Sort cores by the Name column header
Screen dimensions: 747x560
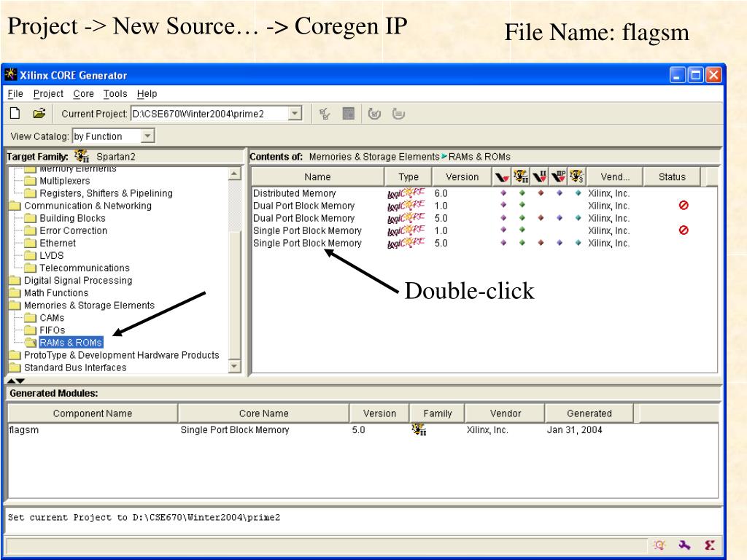[317, 176]
